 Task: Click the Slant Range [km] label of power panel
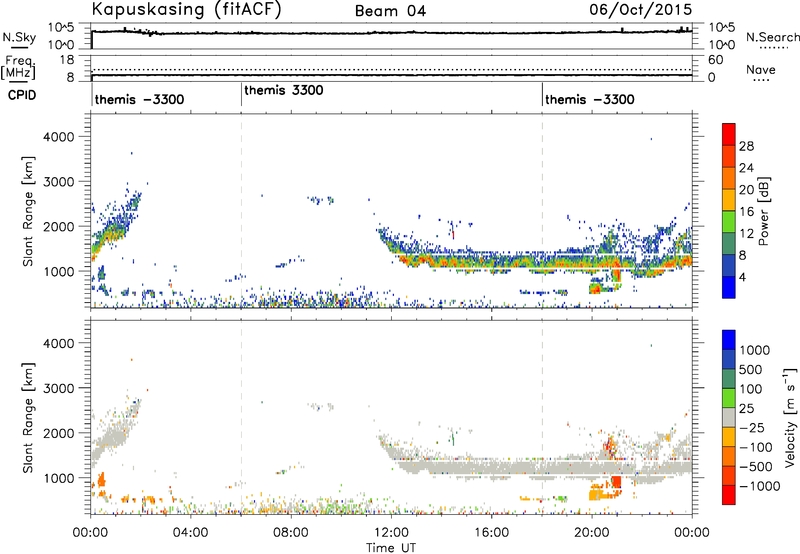[28, 211]
